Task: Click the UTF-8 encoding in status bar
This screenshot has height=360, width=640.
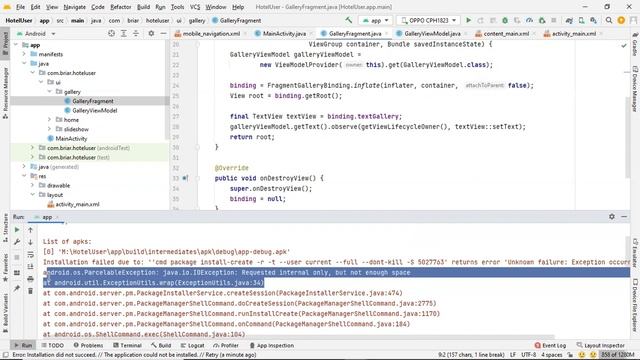Action: [x=528, y=355]
